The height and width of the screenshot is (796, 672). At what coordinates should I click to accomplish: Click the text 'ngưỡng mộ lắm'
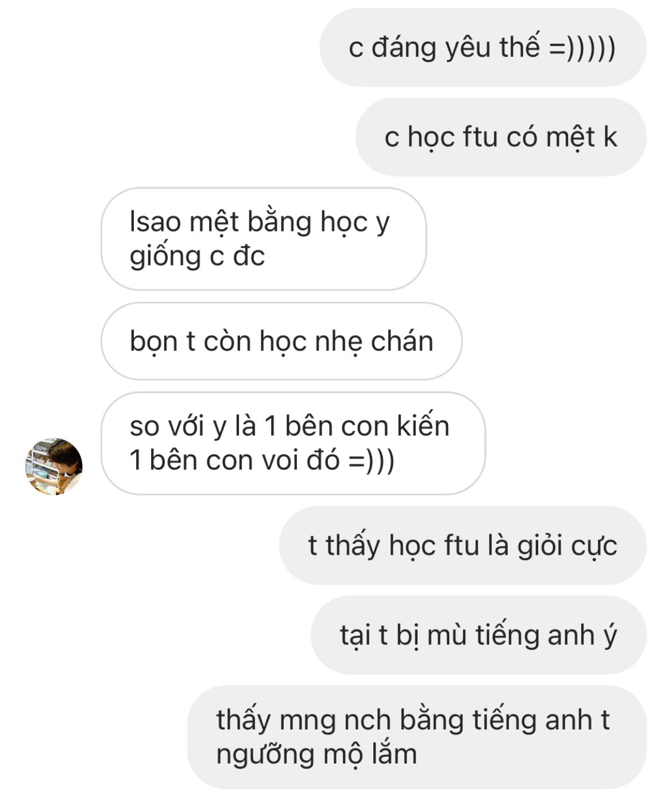click(x=316, y=755)
